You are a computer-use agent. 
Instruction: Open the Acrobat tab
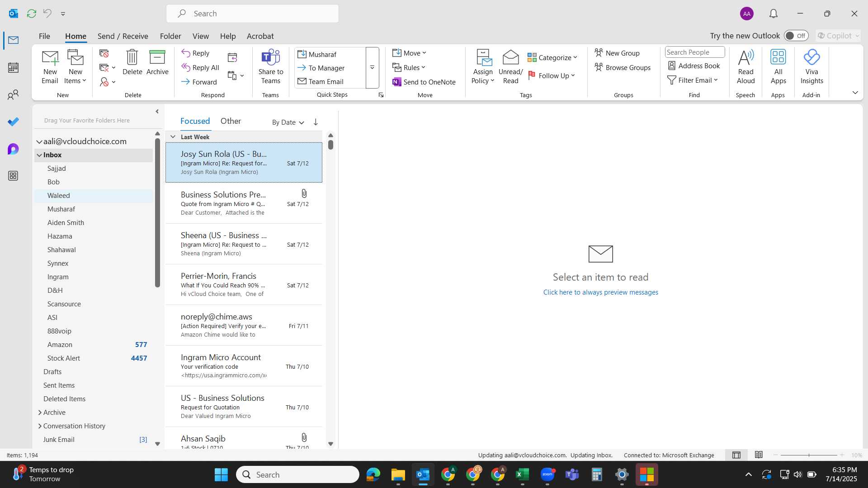click(260, 36)
